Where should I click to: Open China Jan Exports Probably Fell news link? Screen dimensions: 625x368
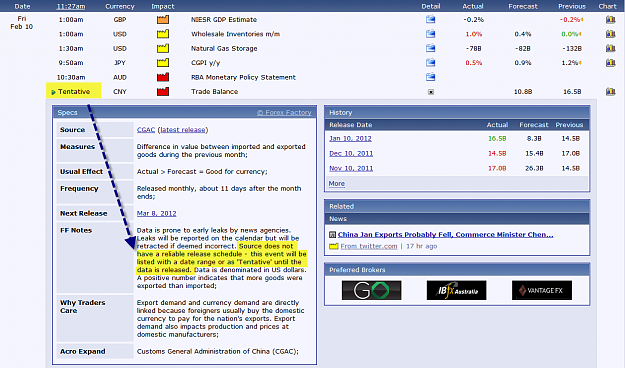coord(446,234)
